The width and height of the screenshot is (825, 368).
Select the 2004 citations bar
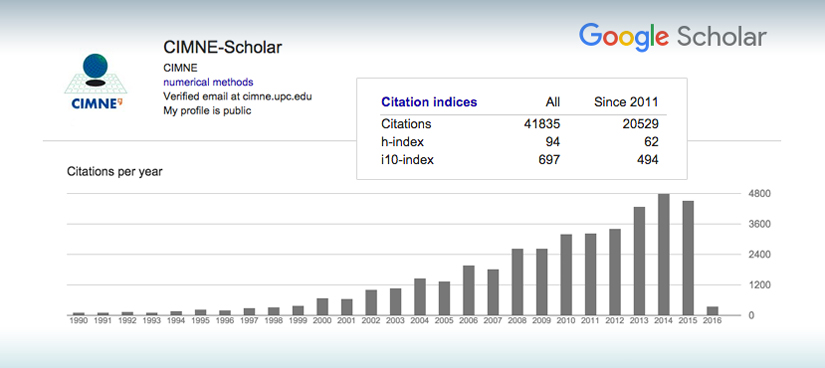click(x=420, y=297)
